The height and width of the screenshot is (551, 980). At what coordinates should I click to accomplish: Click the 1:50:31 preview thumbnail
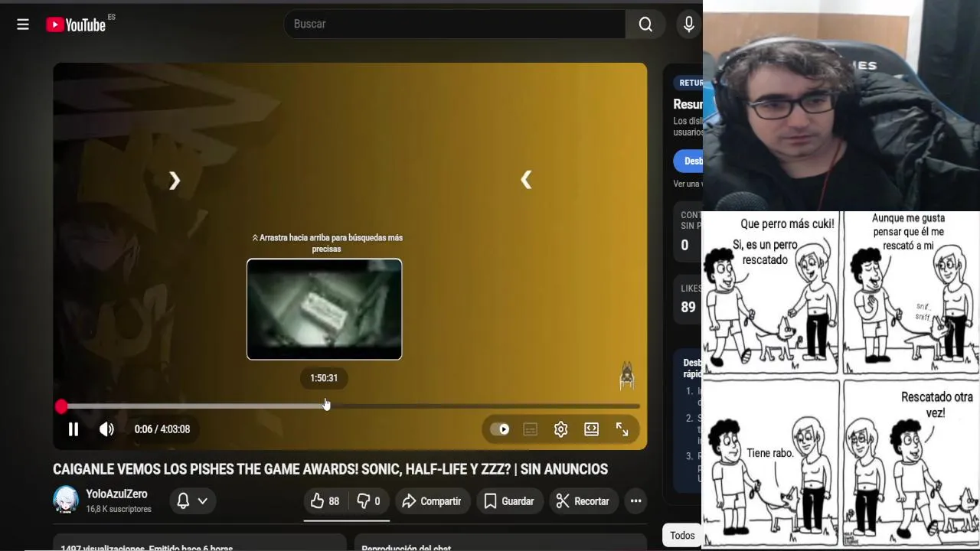(325, 309)
